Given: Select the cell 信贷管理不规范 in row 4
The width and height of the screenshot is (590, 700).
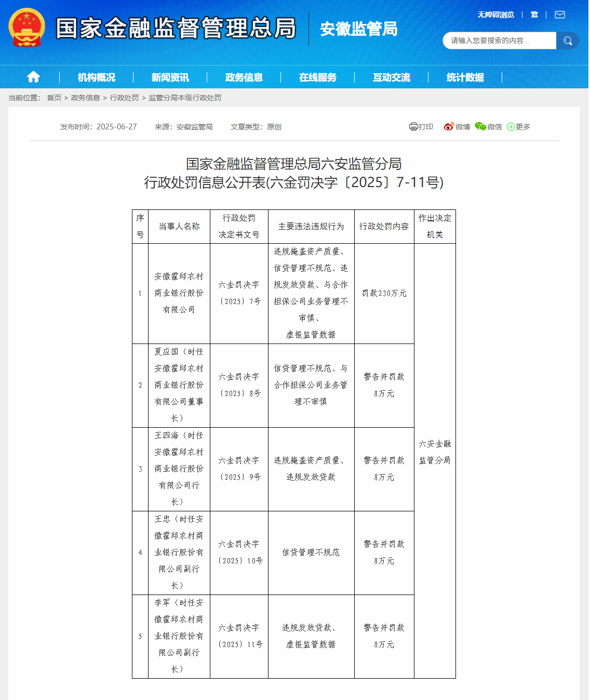Looking at the screenshot, I should point(311,552).
